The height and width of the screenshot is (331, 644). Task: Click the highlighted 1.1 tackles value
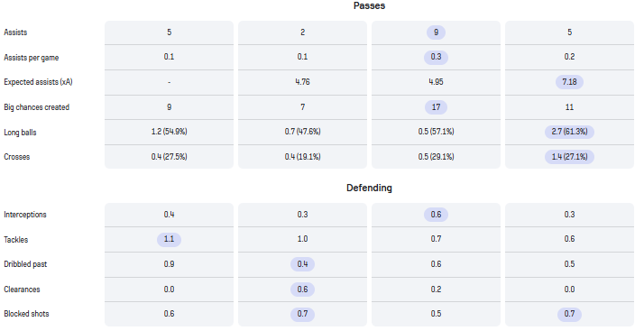point(169,239)
